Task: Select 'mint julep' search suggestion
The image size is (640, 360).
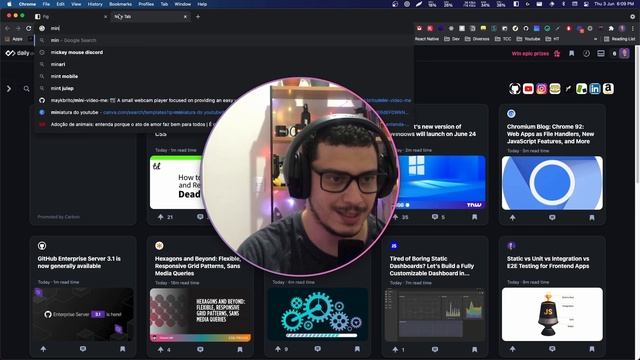Action: (x=224, y=88)
